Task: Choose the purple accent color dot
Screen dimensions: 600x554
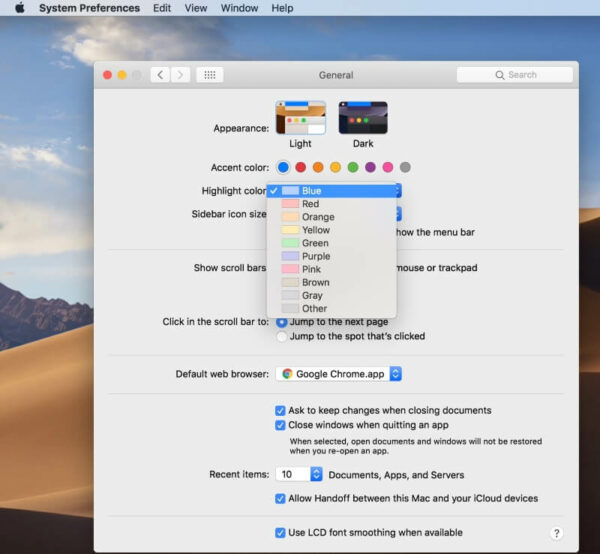Action: pyautogui.click(x=370, y=167)
